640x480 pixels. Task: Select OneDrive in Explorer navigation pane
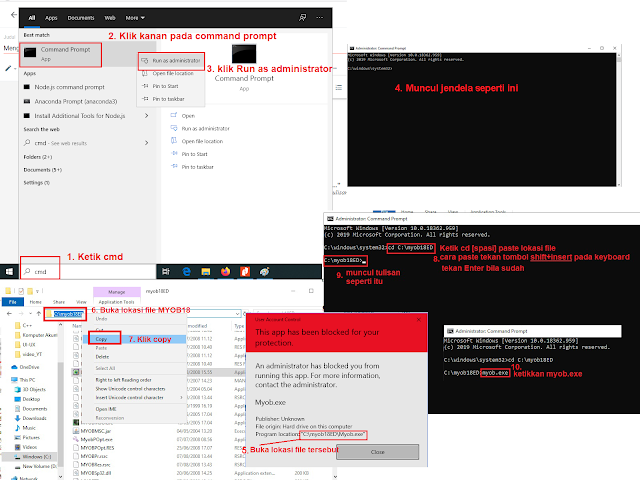point(25,367)
